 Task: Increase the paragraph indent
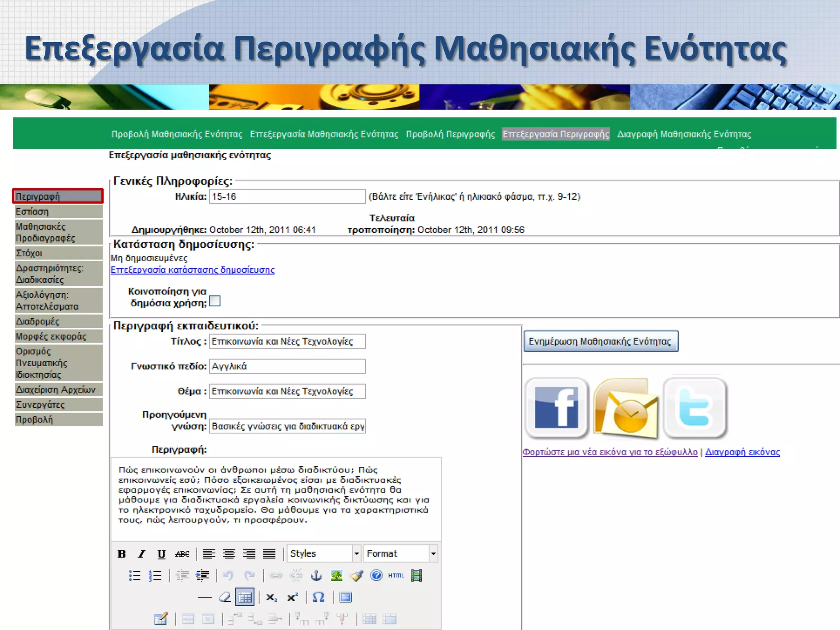[203, 575]
